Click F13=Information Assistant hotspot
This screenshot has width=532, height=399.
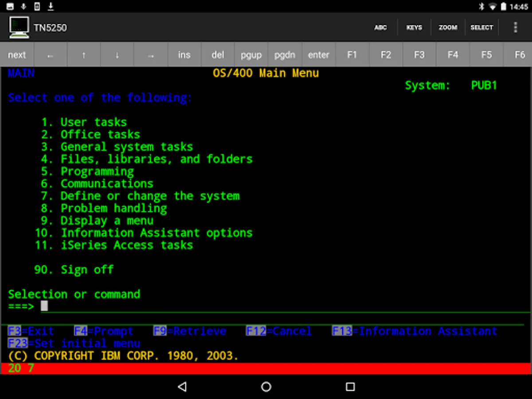click(x=415, y=331)
